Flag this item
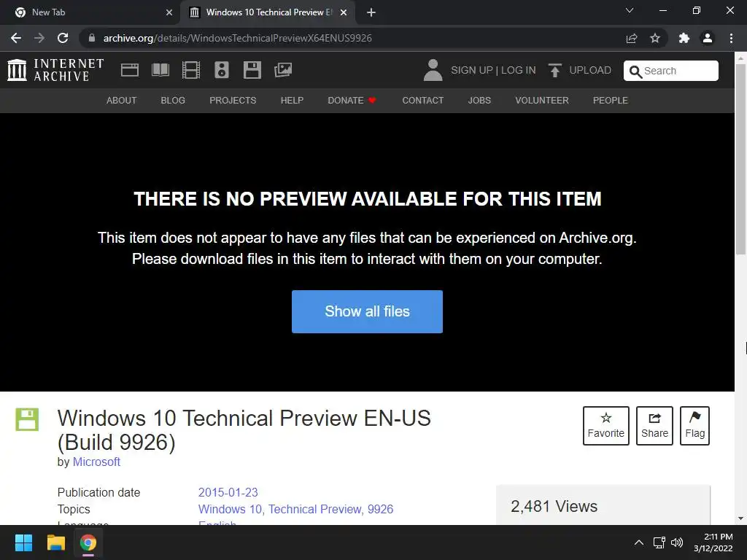This screenshot has height=560, width=747. [694, 426]
